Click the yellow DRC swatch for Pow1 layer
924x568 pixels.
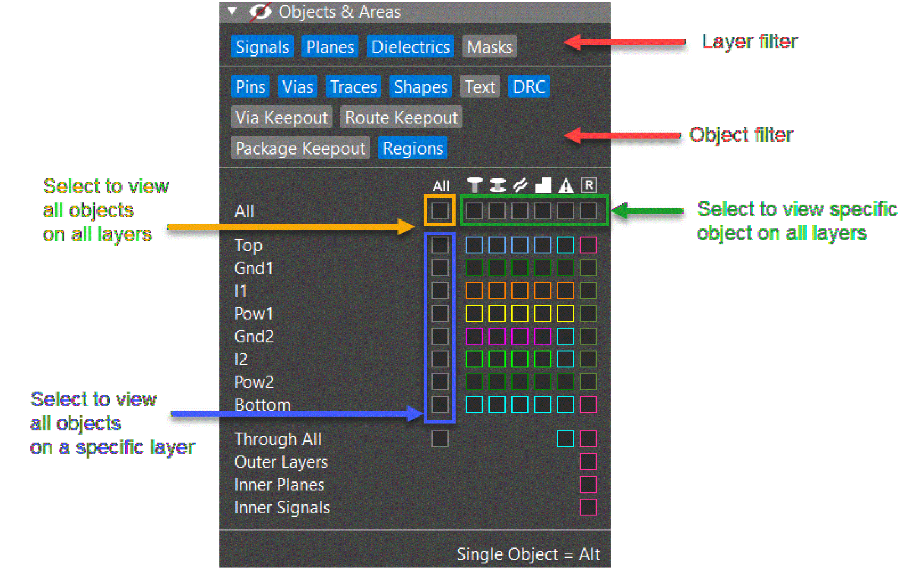566,314
